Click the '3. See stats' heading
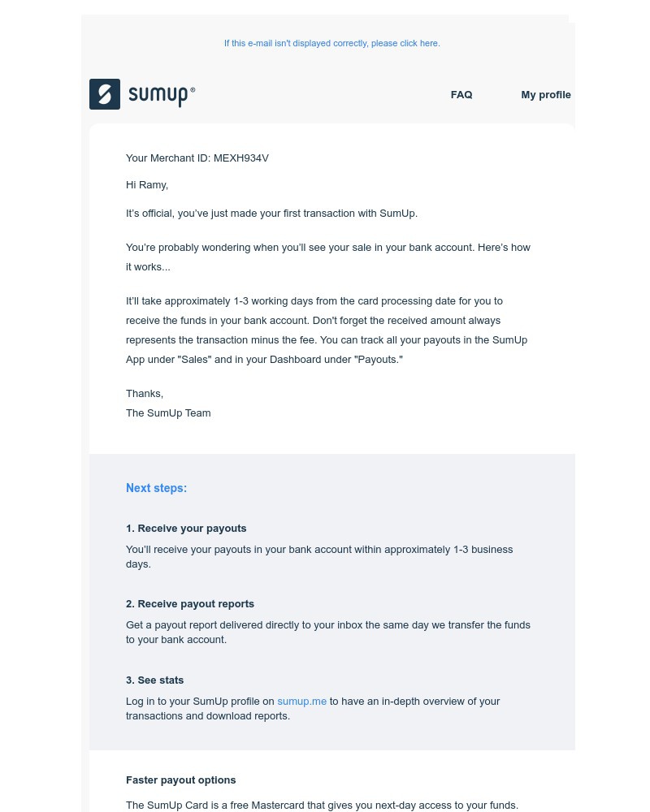The height and width of the screenshot is (812, 650). (x=154, y=680)
